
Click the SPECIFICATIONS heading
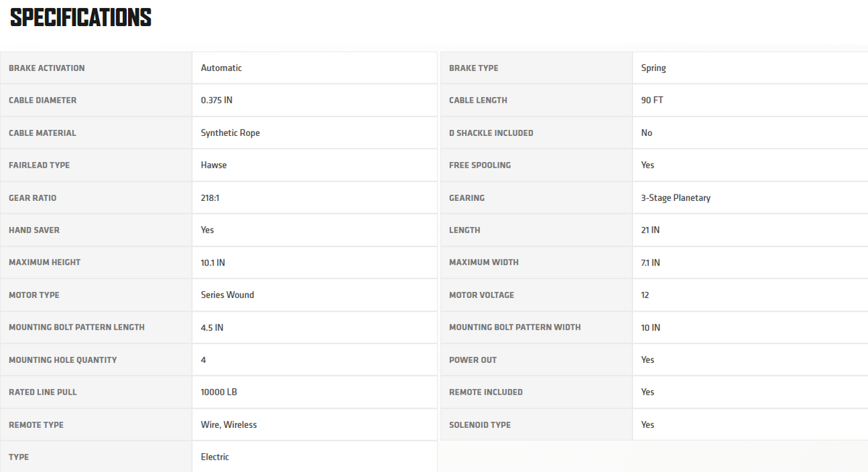[x=81, y=18]
